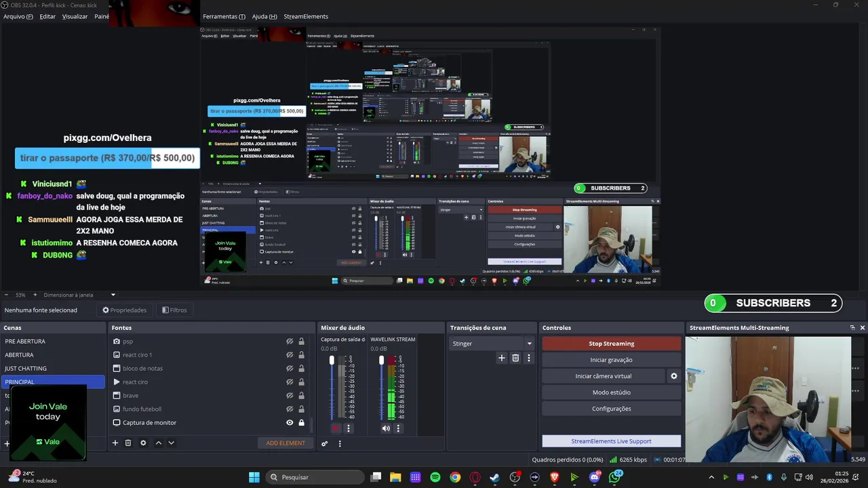Viewport: 868px width, 488px height.
Task: Select the PRINCIPAL scene
Action: click(53, 382)
